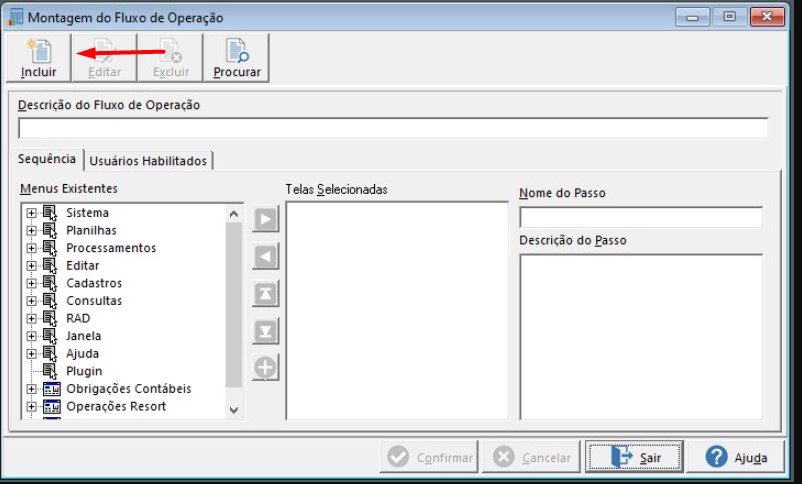This screenshot has width=802, height=484.
Task: Click the Processamentos menu icon
Action: (x=50, y=248)
